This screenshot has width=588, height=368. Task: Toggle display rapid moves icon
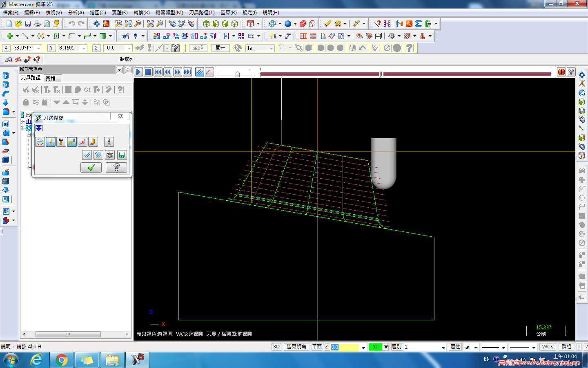pyautogui.click(x=72, y=142)
